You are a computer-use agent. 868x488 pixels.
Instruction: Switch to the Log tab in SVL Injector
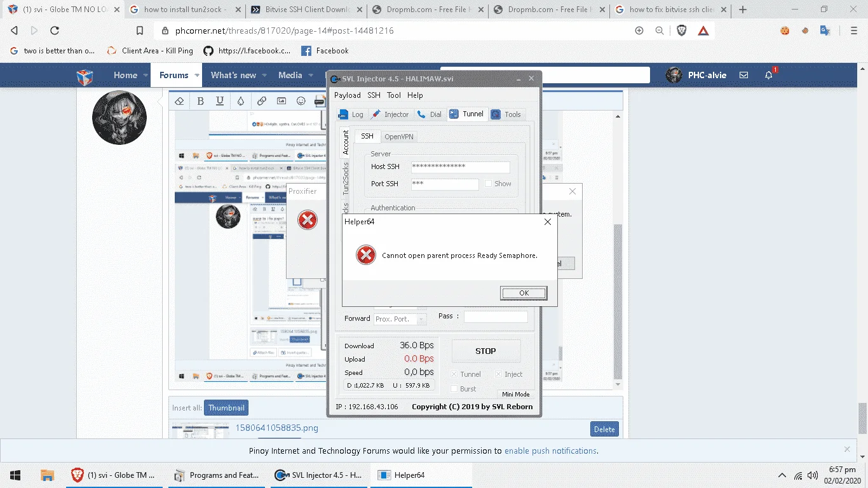(x=351, y=114)
